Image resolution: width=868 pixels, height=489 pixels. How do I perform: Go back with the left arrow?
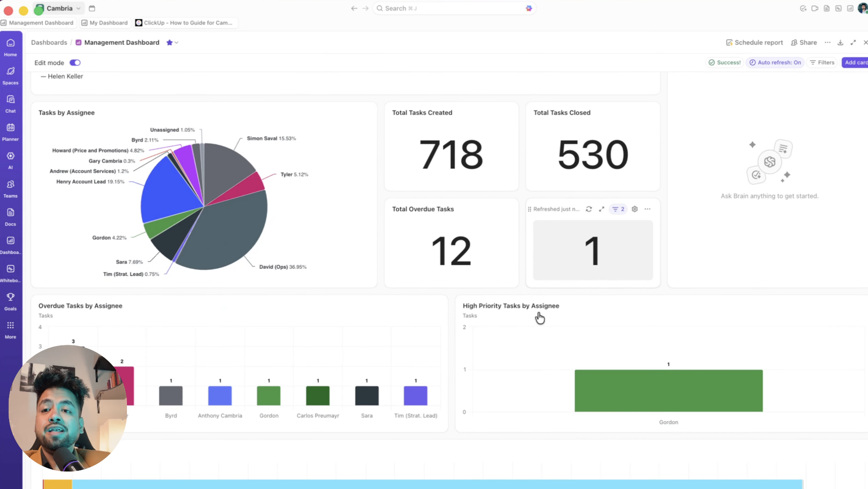(354, 8)
